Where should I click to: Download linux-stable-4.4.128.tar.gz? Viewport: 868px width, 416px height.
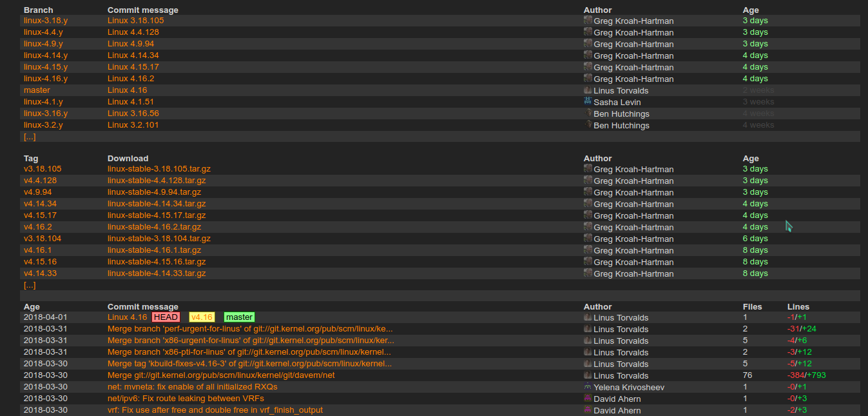157,180
